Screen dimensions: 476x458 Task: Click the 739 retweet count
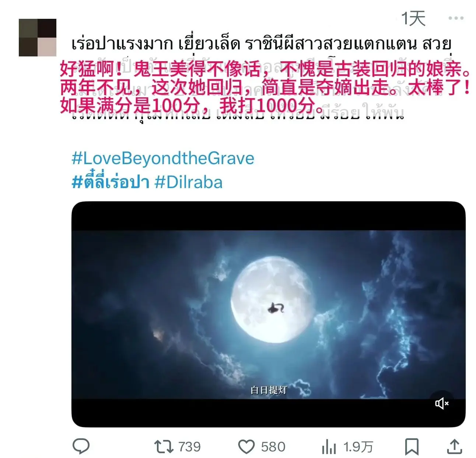189,447
